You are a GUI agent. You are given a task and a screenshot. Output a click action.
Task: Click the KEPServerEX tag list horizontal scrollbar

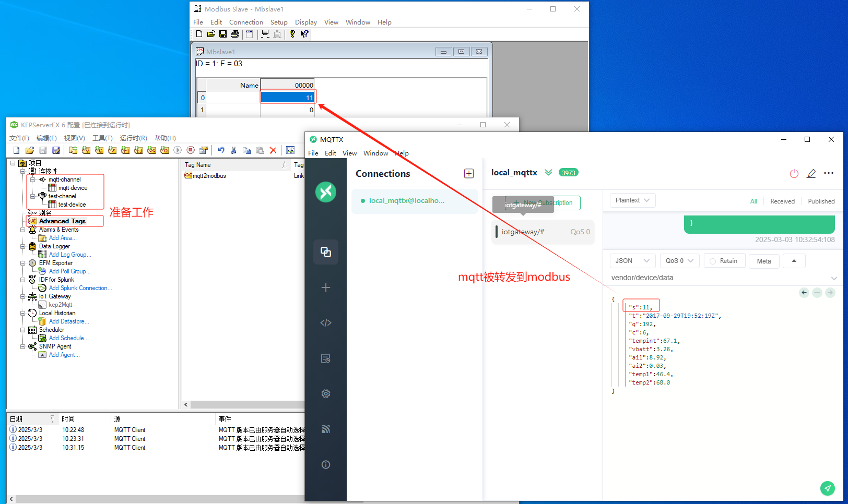(248, 405)
